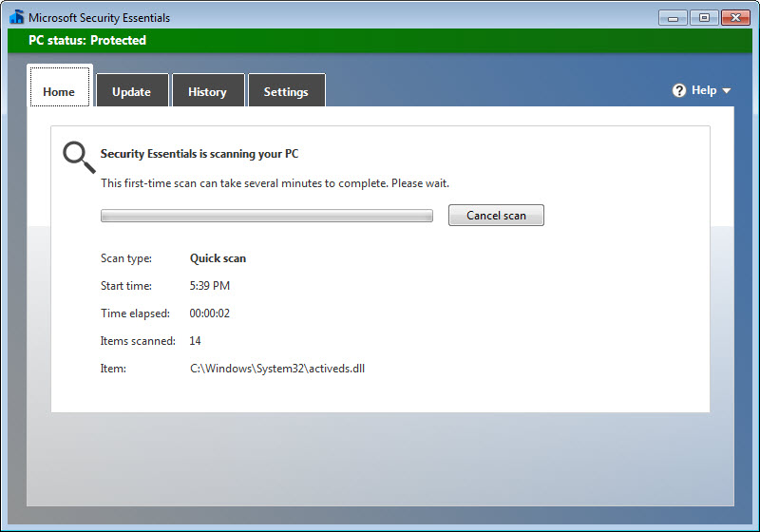Click the 'Items scanned:' label
The image size is (760, 532).
point(138,341)
